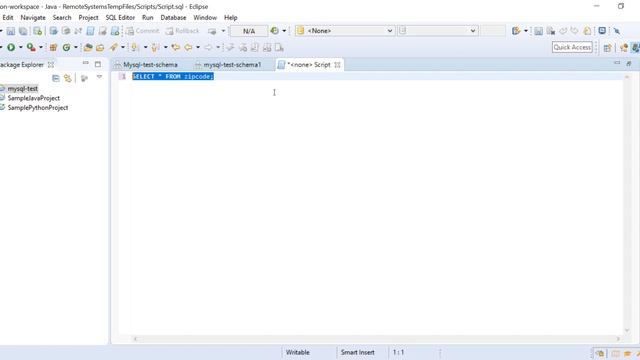Click the Back navigation yellow arrow icon

pos(188,47)
